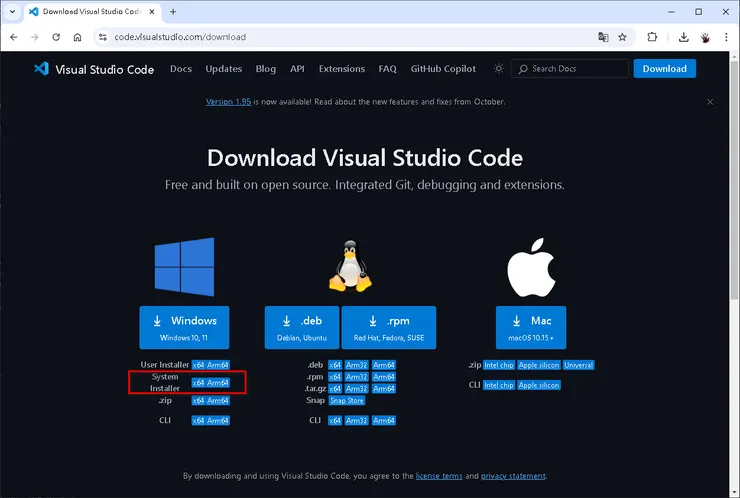The width and height of the screenshot is (740, 498).
Task: Dismiss the Version 1.95 announcement banner
Action: coord(710,102)
